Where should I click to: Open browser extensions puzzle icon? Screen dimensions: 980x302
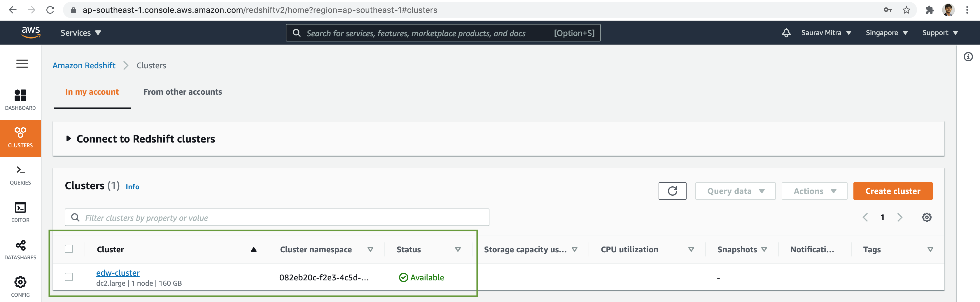(930, 10)
